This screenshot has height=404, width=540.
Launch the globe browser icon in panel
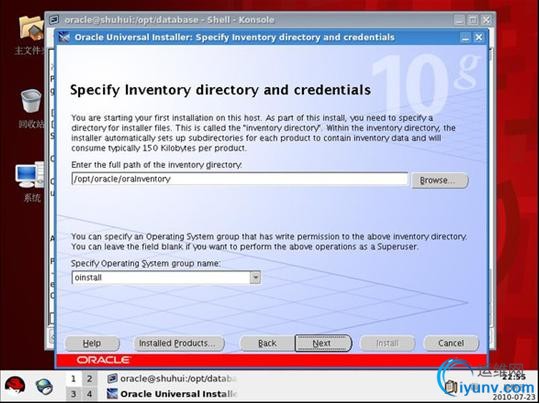tap(44, 386)
